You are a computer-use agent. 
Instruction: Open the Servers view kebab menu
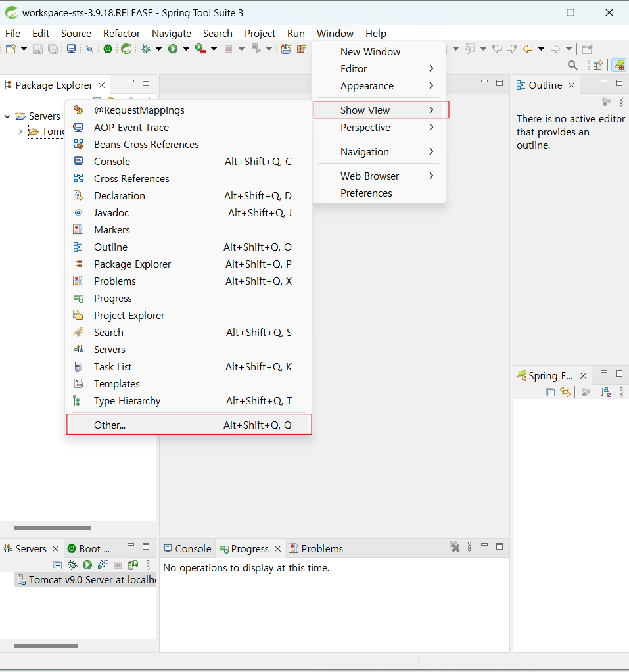point(149,565)
